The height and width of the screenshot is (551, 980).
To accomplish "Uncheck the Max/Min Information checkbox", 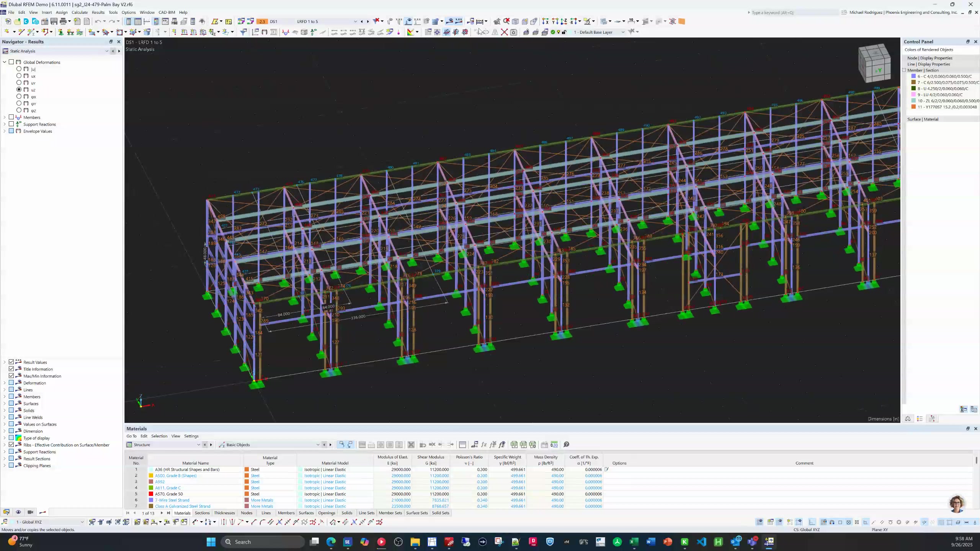I will pos(11,376).
